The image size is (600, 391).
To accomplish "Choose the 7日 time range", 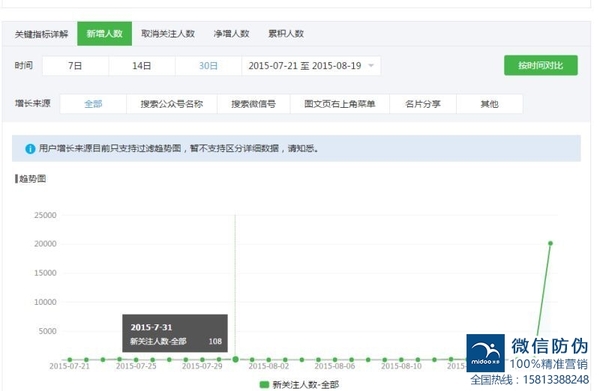I will (75, 66).
